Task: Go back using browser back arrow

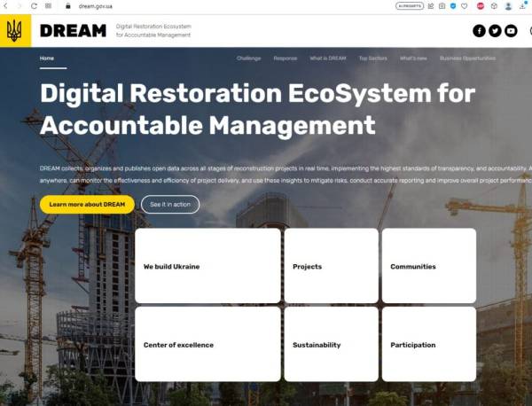Action: tap(5, 6)
